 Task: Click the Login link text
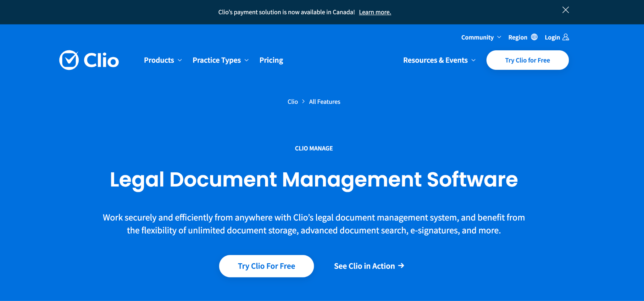pyautogui.click(x=552, y=37)
